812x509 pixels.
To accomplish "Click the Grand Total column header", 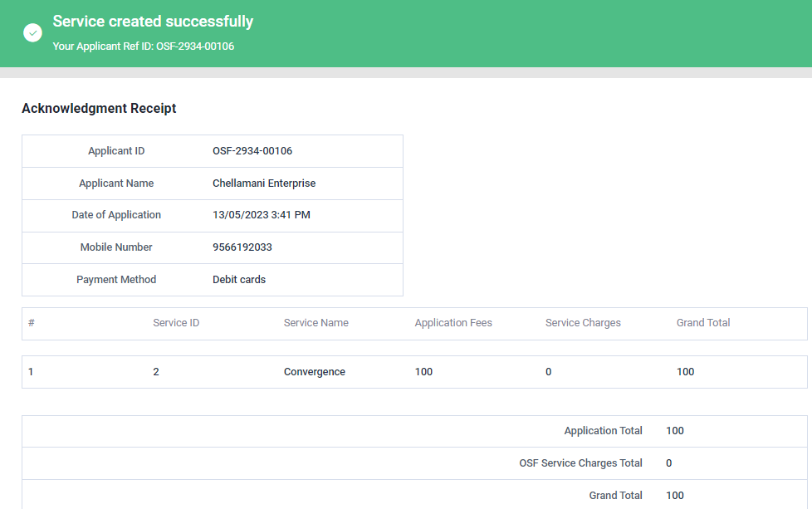I will 703,323.
